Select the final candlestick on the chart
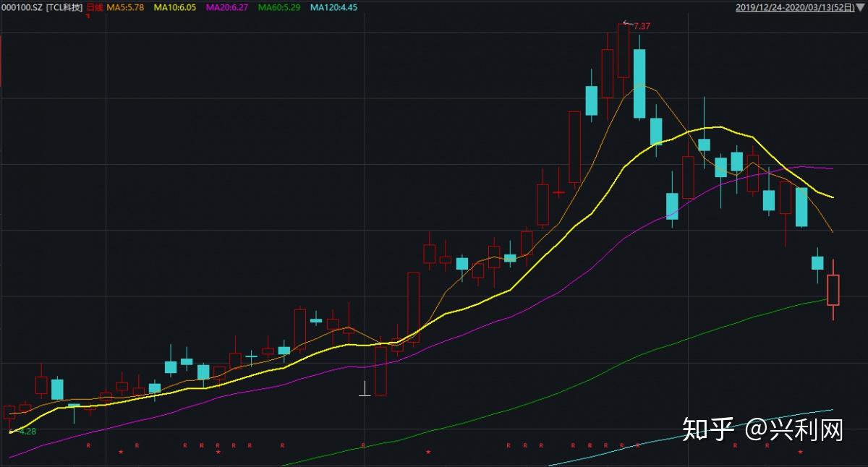Image resolution: width=868 pixels, height=467 pixels. point(833,289)
